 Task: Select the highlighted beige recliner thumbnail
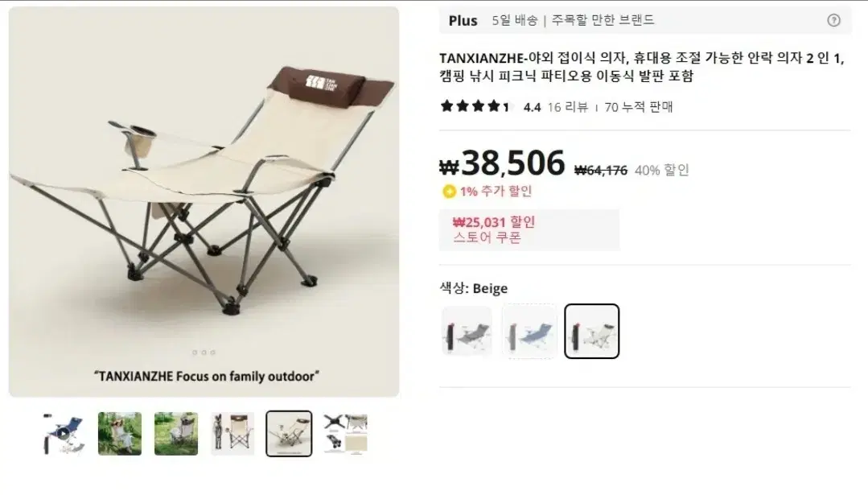(x=289, y=434)
